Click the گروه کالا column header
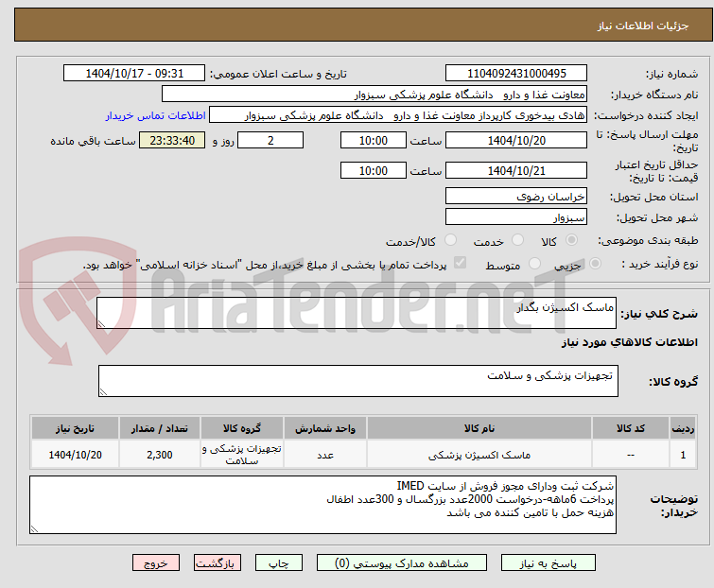Image resolution: width=714 pixels, height=588 pixels. [x=242, y=428]
